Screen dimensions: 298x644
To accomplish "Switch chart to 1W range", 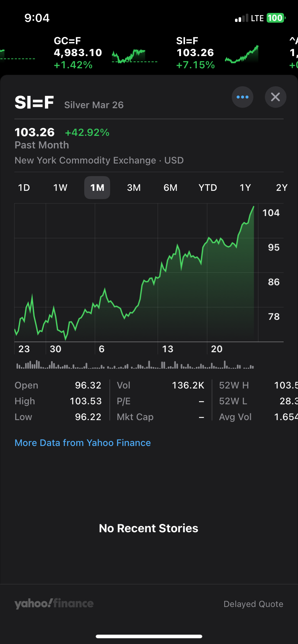I will [60, 188].
